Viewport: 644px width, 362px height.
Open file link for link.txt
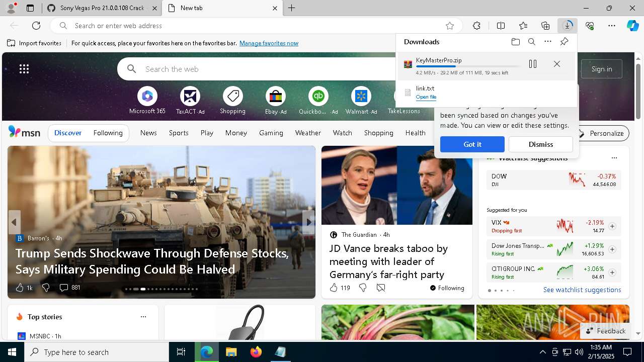tap(426, 97)
